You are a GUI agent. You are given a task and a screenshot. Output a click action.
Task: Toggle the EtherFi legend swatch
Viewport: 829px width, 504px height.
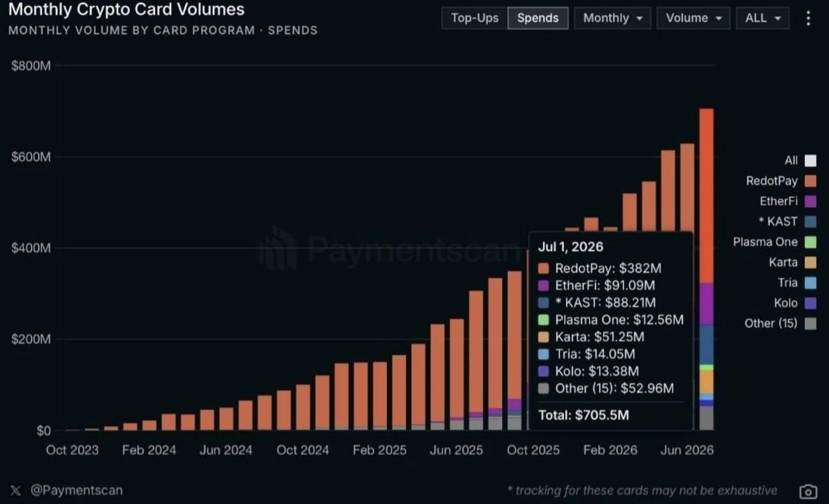pyautogui.click(x=810, y=202)
